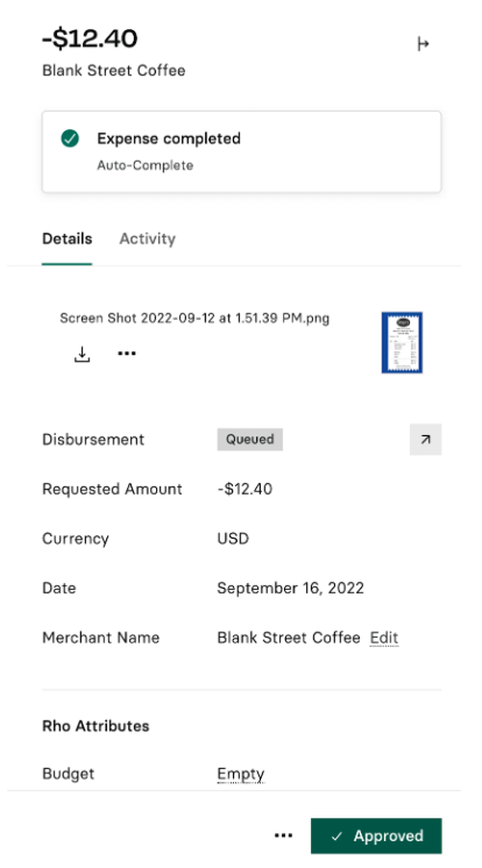Click the USD currency value
This screenshot has height=868, width=482.
233,538
